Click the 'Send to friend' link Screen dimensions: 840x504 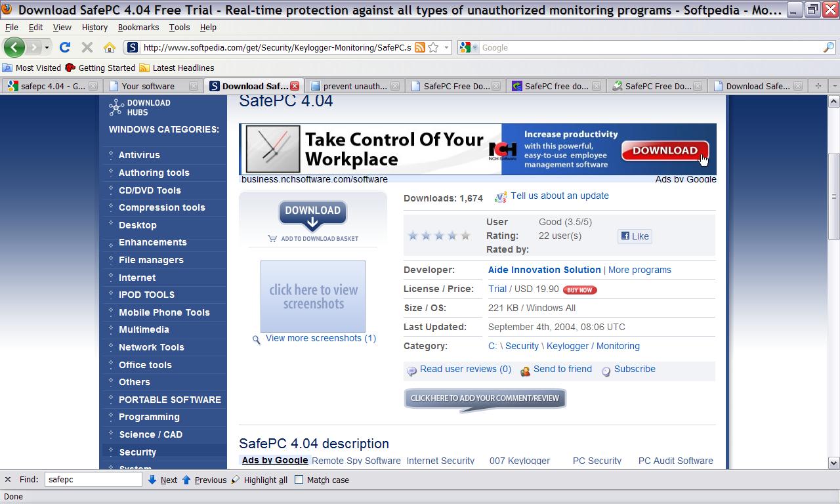pyautogui.click(x=562, y=369)
